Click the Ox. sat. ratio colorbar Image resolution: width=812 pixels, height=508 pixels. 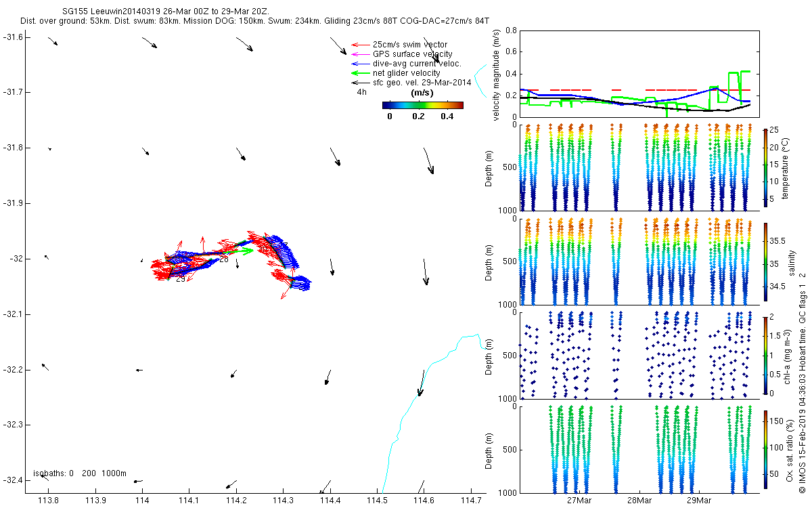[765, 450]
